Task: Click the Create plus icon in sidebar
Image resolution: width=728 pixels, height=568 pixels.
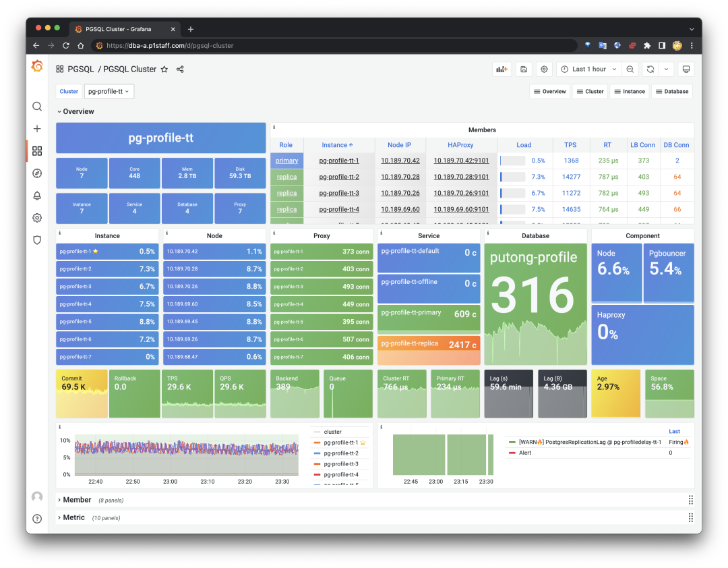Action: pyautogui.click(x=37, y=129)
